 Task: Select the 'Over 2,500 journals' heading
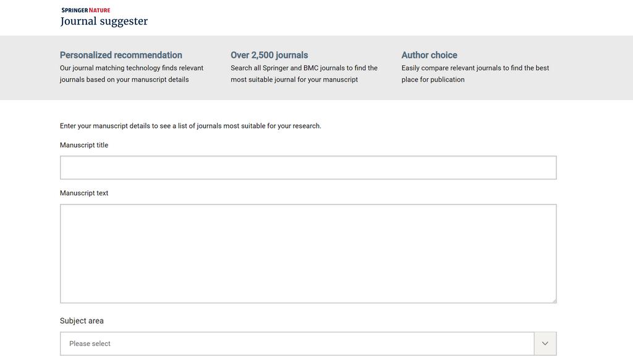coord(269,55)
